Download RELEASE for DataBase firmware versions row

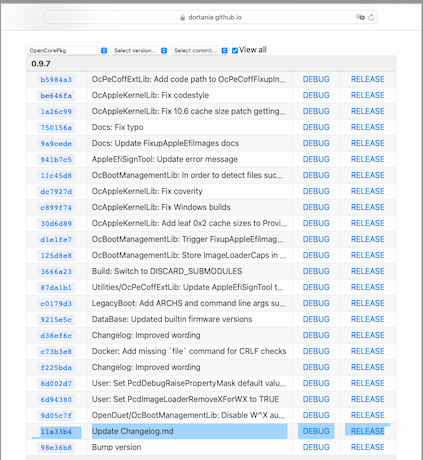click(x=367, y=319)
